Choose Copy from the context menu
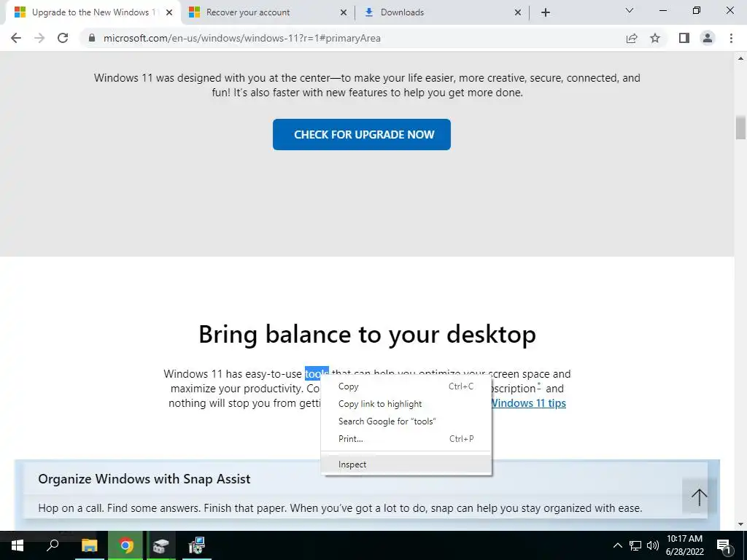 pos(406,386)
